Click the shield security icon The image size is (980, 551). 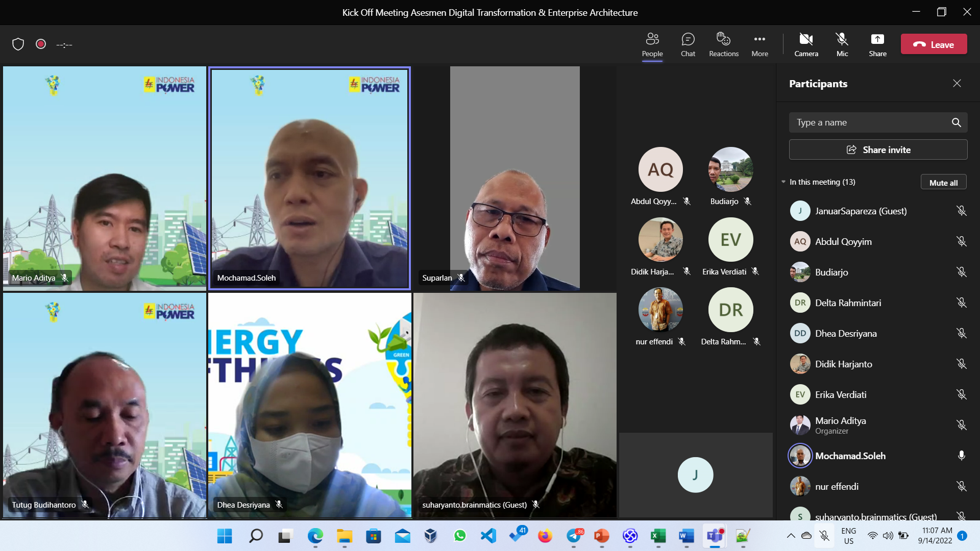pos(18,44)
